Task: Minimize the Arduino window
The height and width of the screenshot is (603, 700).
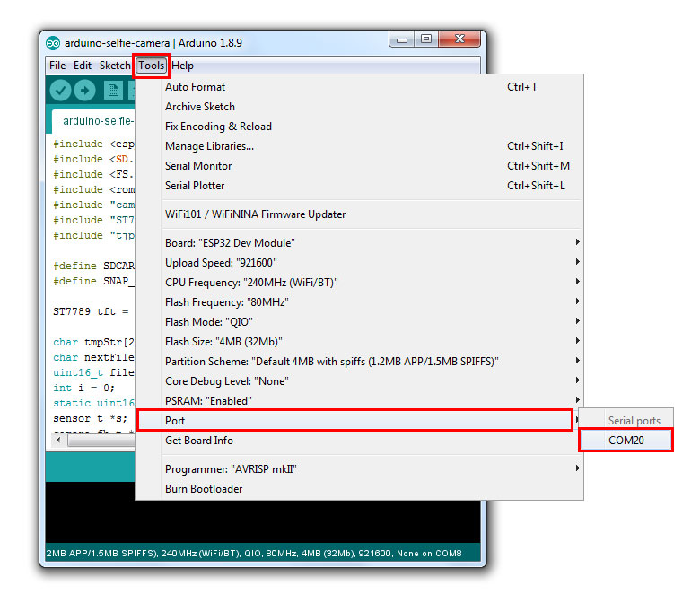Action: [402, 39]
